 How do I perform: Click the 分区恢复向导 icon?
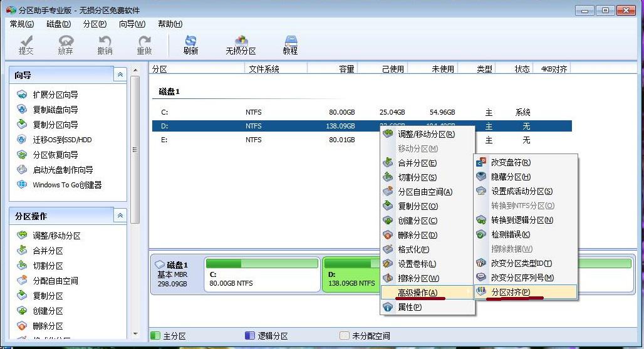pyautogui.click(x=22, y=155)
